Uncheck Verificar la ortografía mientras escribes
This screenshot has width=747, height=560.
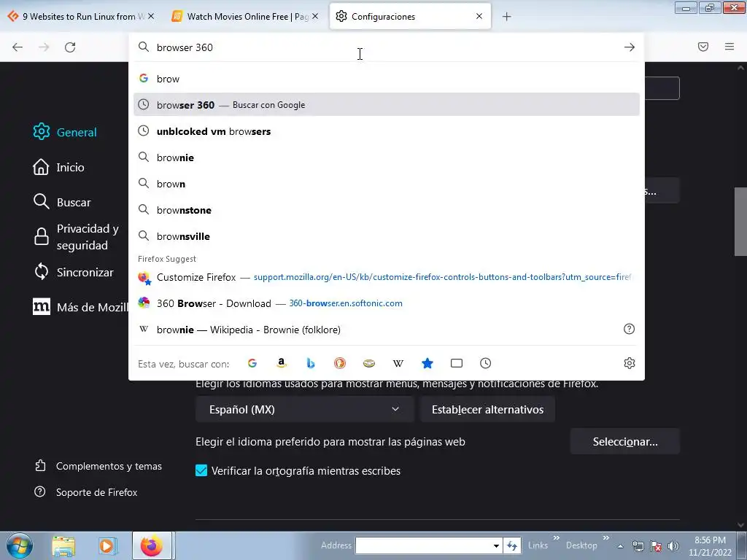point(201,470)
